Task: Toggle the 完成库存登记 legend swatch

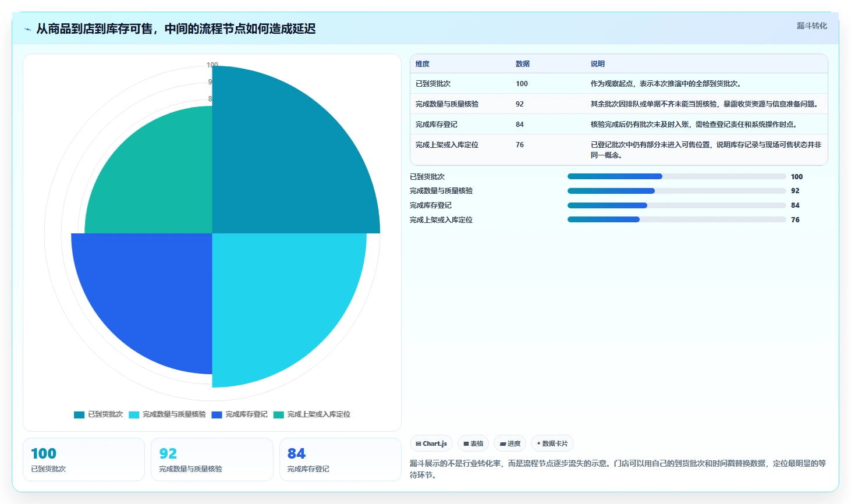Action: [x=217, y=415]
